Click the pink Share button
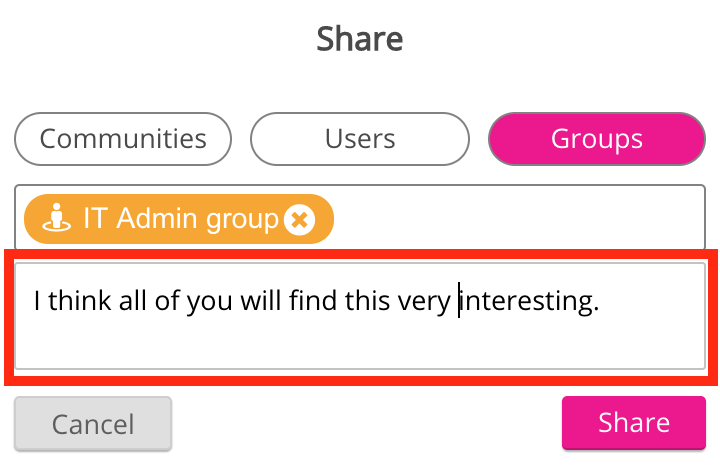Viewport: 720px width, 470px height. click(x=633, y=423)
